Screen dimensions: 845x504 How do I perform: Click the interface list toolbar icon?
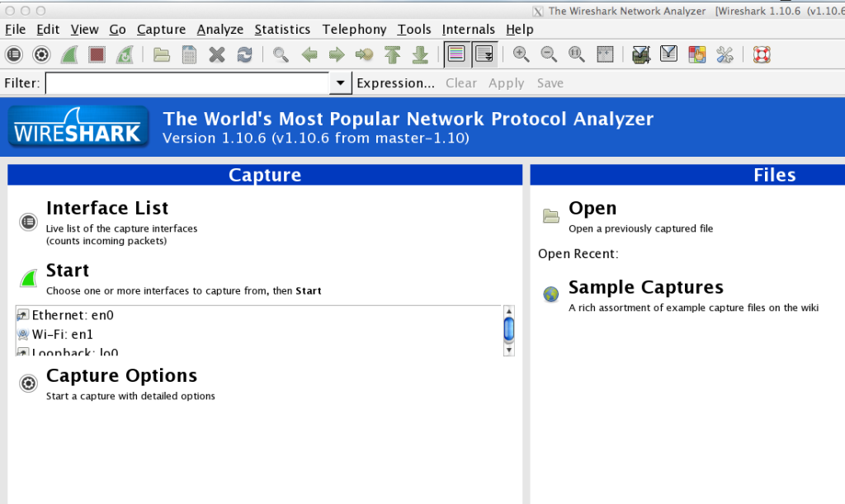(x=14, y=55)
